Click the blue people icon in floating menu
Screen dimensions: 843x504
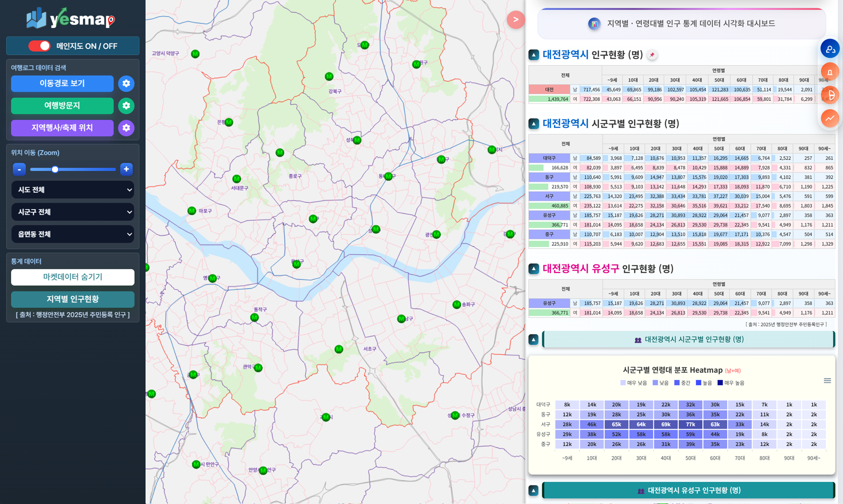[x=830, y=49]
